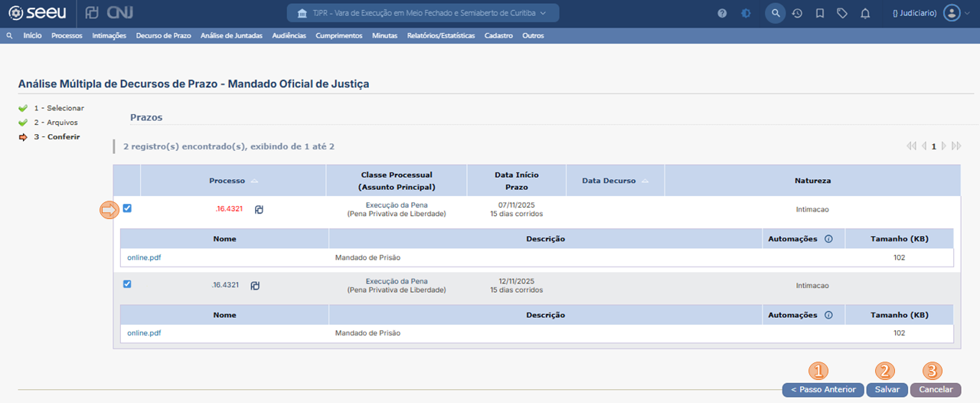Click the Data Início Prazo column header

coord(516,181)
